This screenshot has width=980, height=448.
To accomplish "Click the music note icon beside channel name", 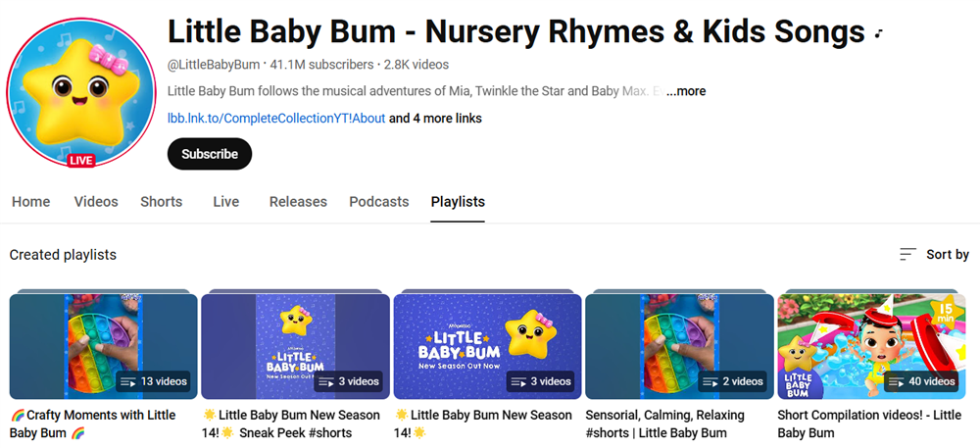I will tap(878, 33).
